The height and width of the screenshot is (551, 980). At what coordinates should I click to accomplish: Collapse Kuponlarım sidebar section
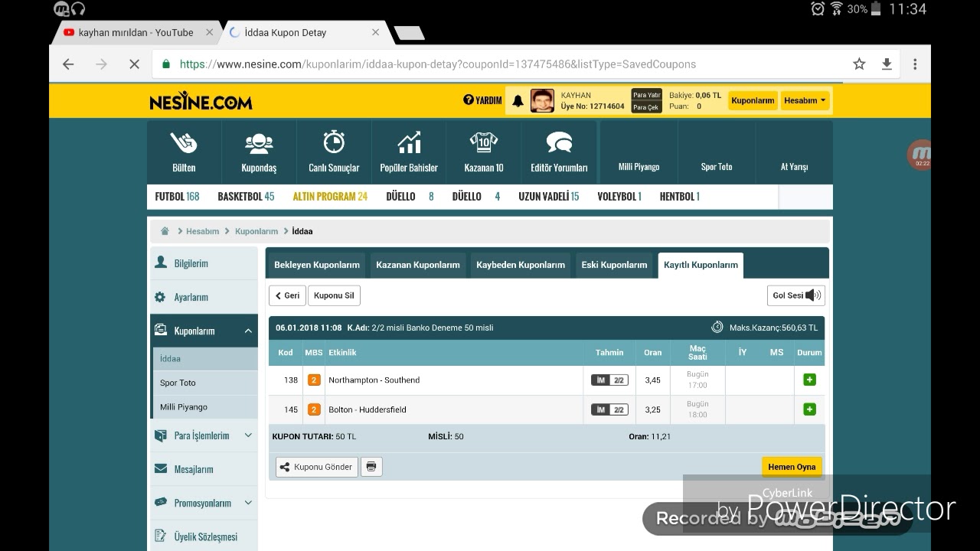[204, 331]
